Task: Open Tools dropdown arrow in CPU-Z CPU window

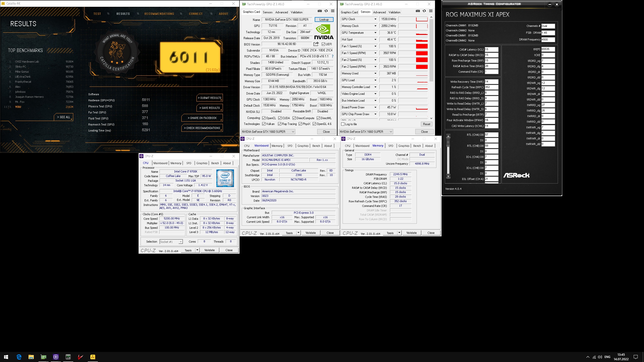Action: [x=197, y=250]
